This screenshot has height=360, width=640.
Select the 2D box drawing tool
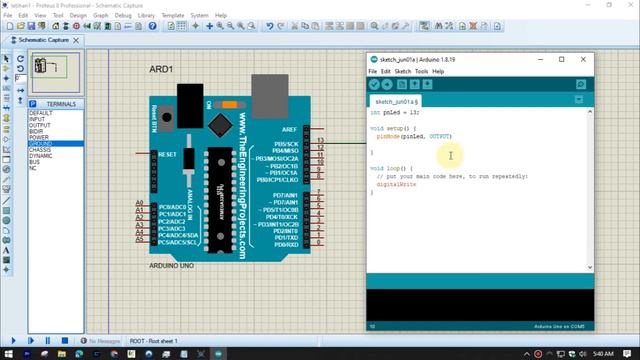click(x=6, y=211)
